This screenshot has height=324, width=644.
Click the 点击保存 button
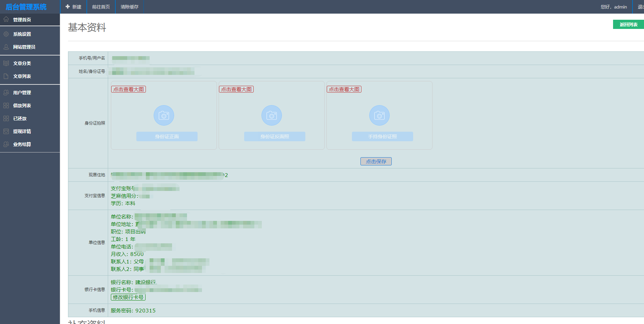[376, 161]
